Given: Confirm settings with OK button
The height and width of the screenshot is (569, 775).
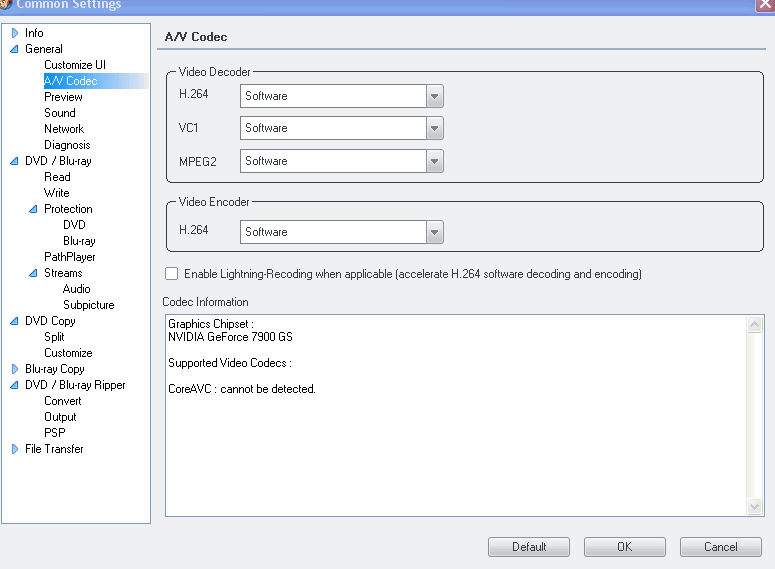Looking at the screenshot, I should click(x=625, y=547).
